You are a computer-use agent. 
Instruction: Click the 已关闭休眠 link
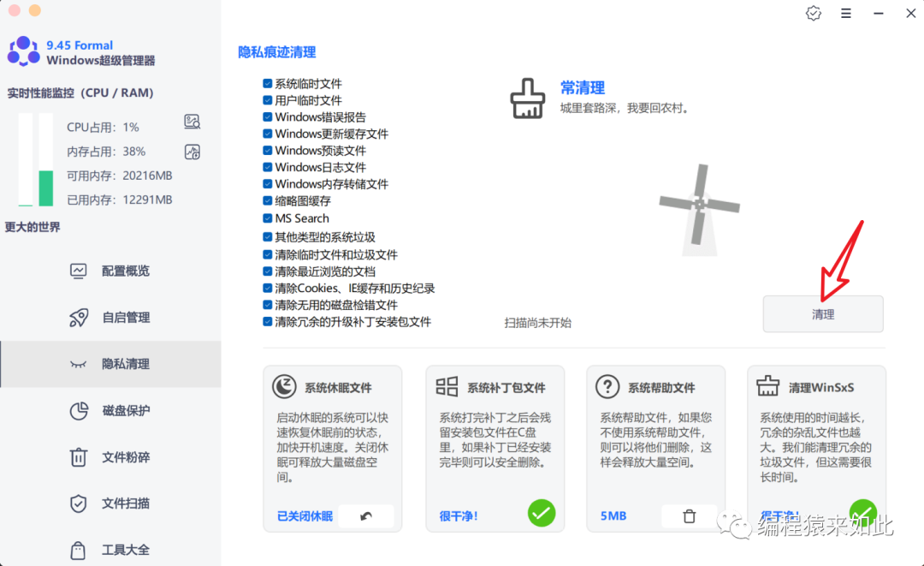pos(305,516)
